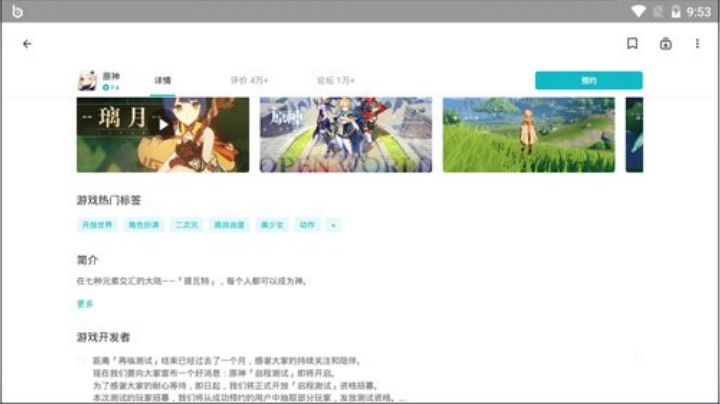Open the three-dot overflow menu

tap(697, 44)
